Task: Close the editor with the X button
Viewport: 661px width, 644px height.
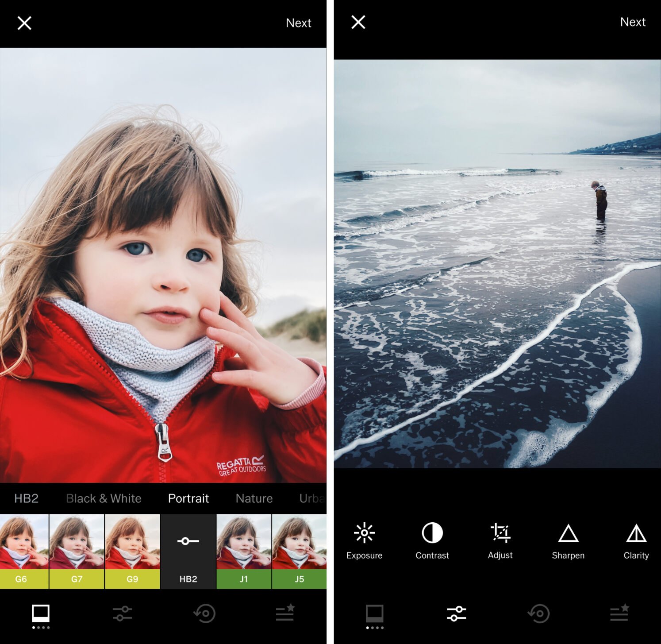Action: pos(24,23)
